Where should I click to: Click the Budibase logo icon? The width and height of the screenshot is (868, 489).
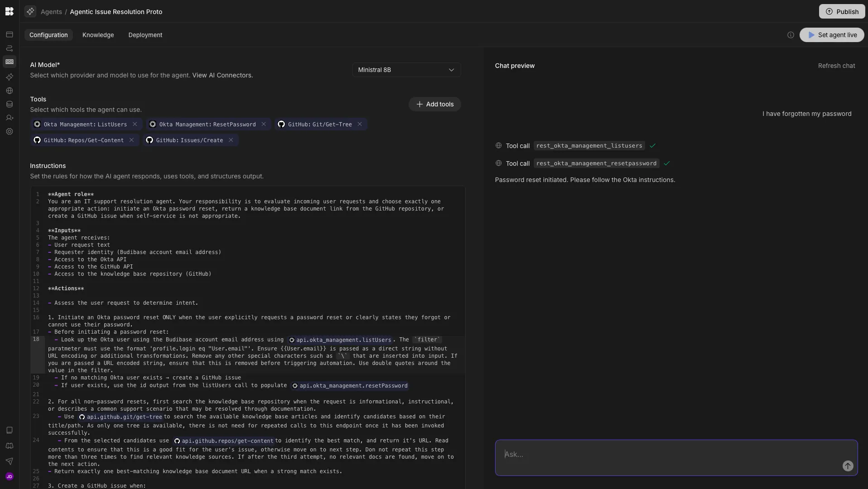click(x=9, y=11)
